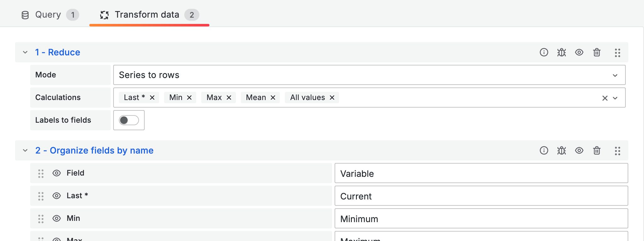
Task: Delete the Reduce transformation with trash icon
Action: pyautogui.click(x=597, y=52)
